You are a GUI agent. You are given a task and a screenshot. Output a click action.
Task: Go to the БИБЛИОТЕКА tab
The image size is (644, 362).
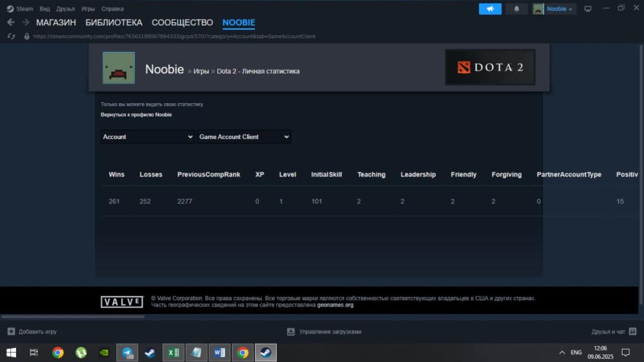coord(114,23)
